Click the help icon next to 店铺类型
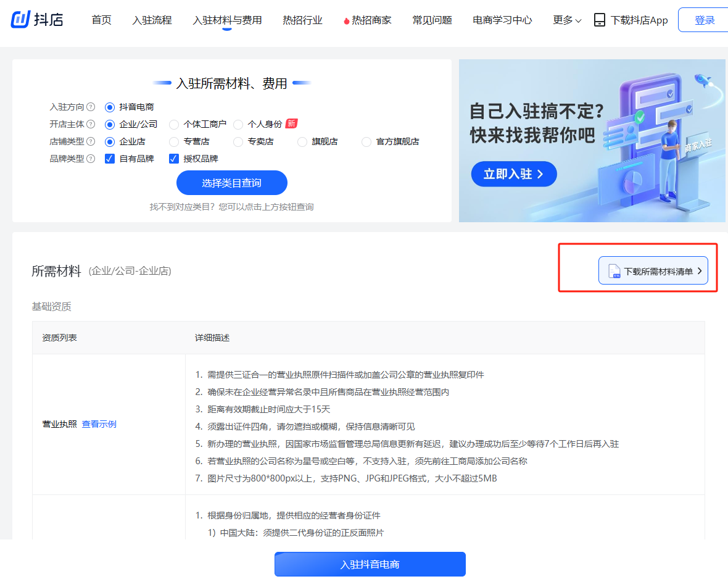 coord(91,141)
